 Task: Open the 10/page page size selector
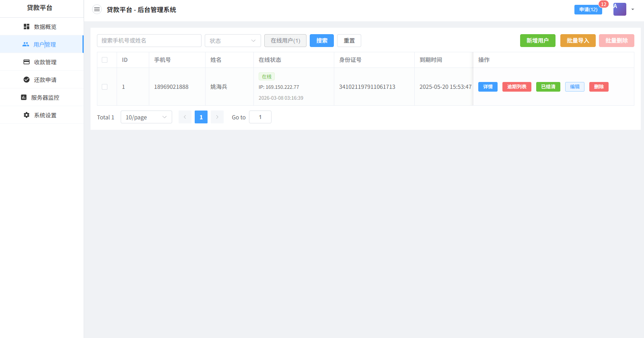146,117
